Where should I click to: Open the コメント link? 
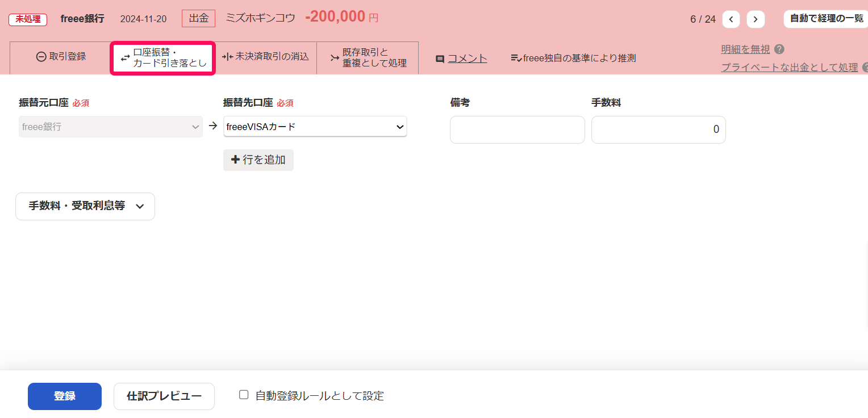(468, 58)
